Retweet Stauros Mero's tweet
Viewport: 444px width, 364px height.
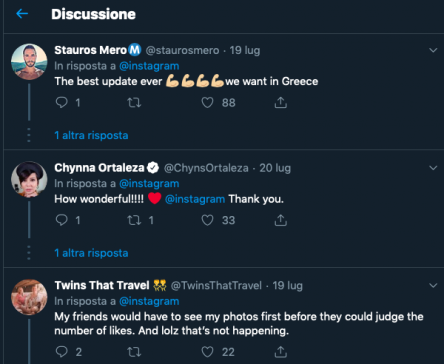[134, 102]
